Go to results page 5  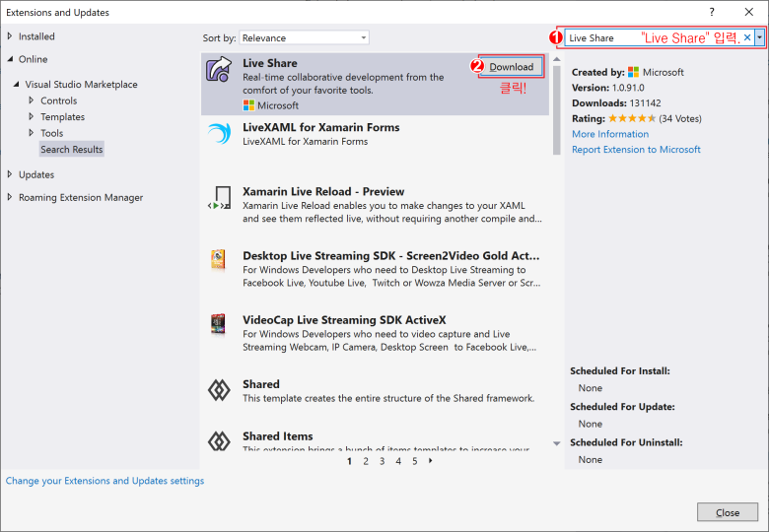[x=414, y=461]
